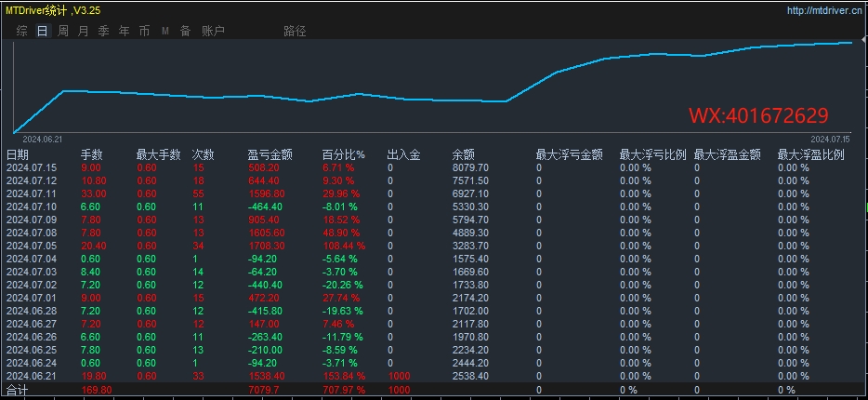The image size is (868, 400).
Task: Click balance value 8079.70
Action: tap(470, 167)
